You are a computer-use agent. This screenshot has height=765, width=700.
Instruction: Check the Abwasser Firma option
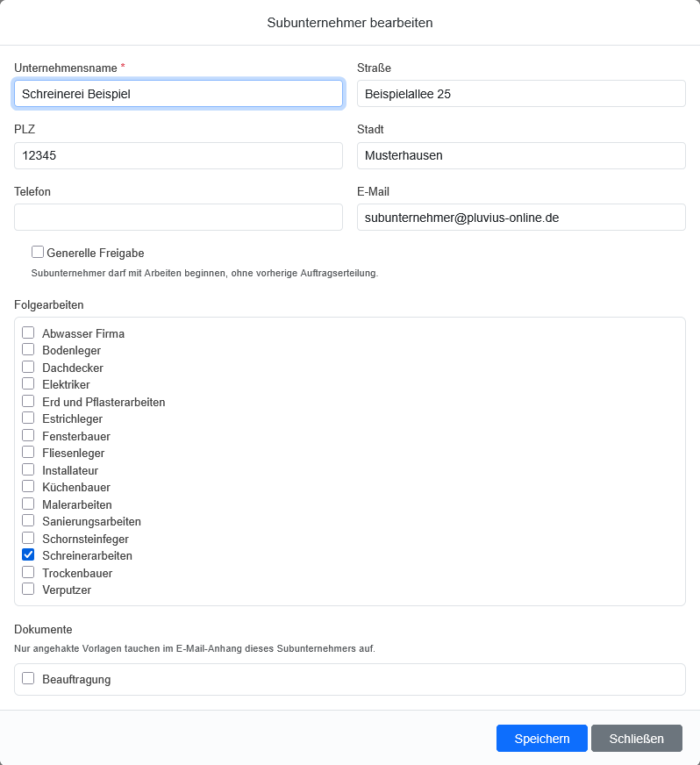coord(28,332)
